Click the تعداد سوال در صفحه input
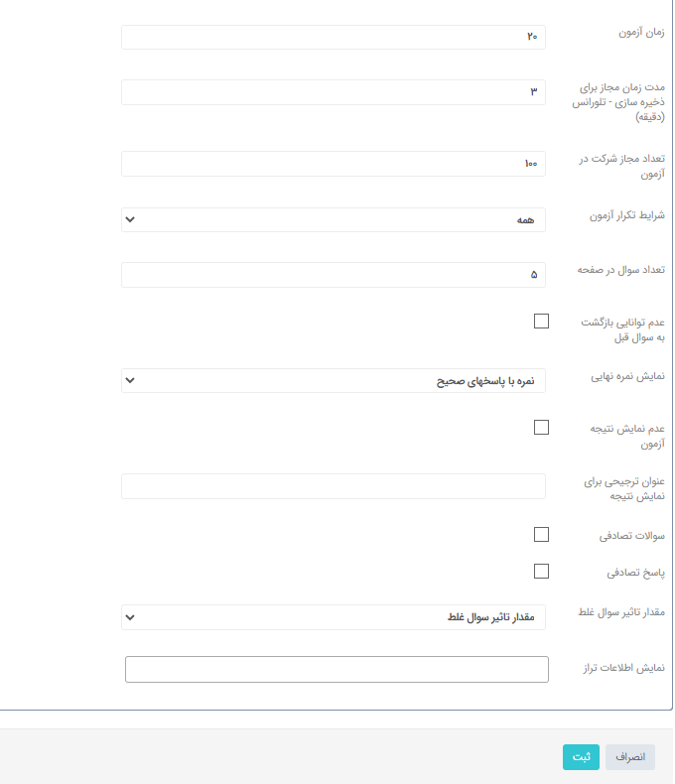This screenshot has height=784, width=675. 333,275
